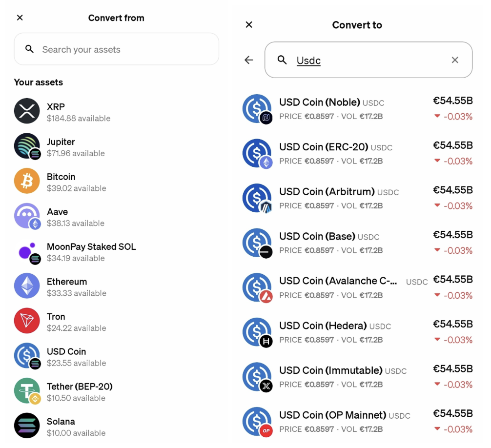Select the Bitcoin logo icon
Screen dimensions: 491x448
27,181
